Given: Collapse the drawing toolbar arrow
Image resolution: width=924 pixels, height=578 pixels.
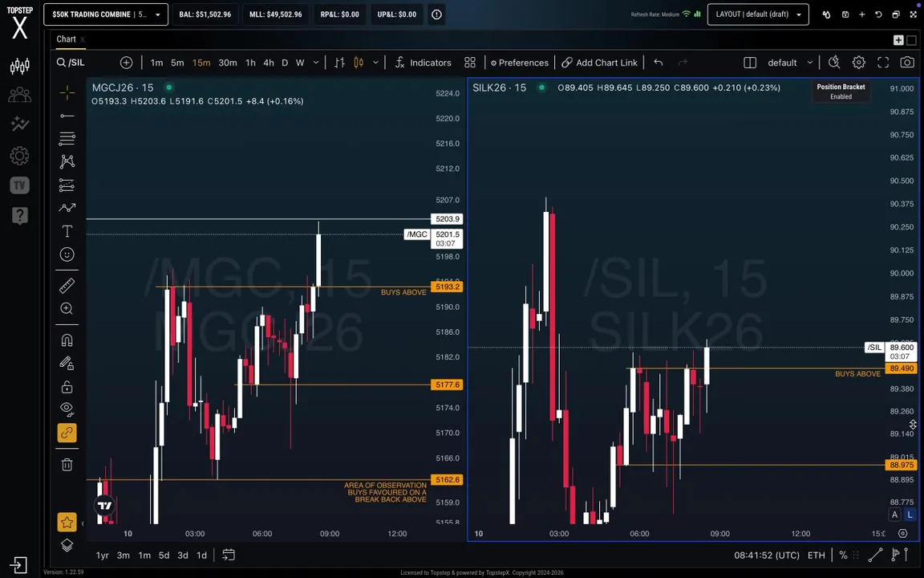Looking at the screenshot, I should click(83, 523).
